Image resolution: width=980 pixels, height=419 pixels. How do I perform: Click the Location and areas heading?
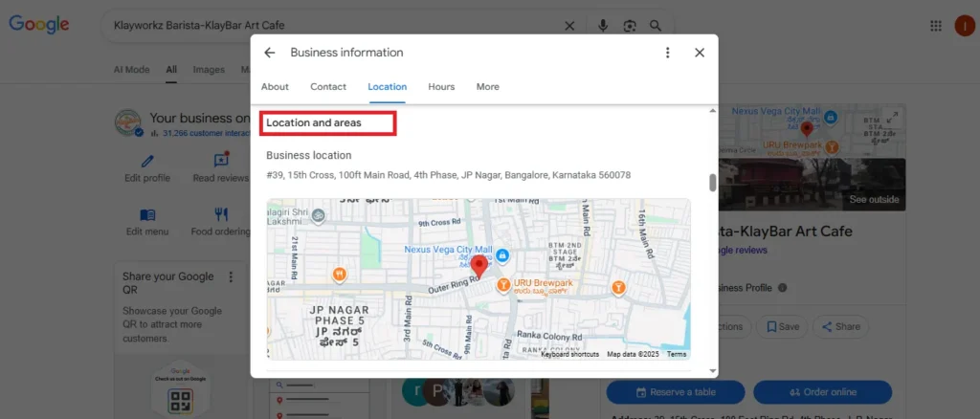pyautogui.click(x=314, y=123)
